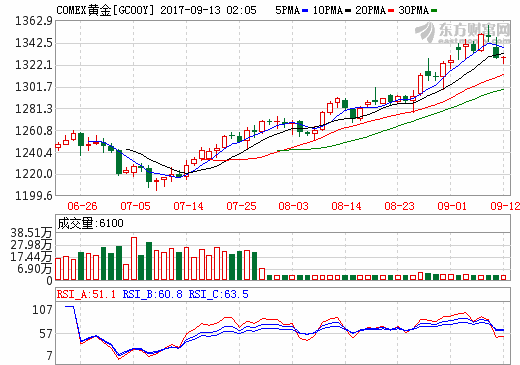Click the RSI_B:60.8 indicator label
Image resolution: width=520 pixels, height=365 pixels.
coord(152,294)
